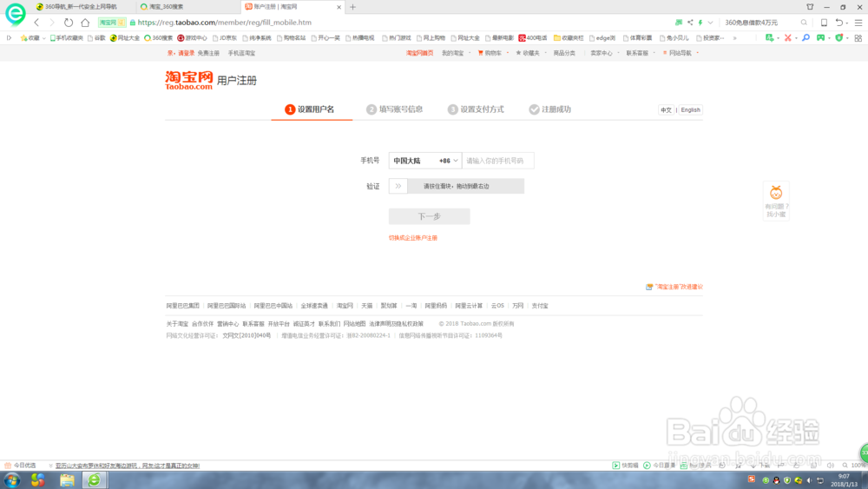Click the verification slider handle
Image resolution: width=868 pixels, height=489 pixels.
[398, 186]
